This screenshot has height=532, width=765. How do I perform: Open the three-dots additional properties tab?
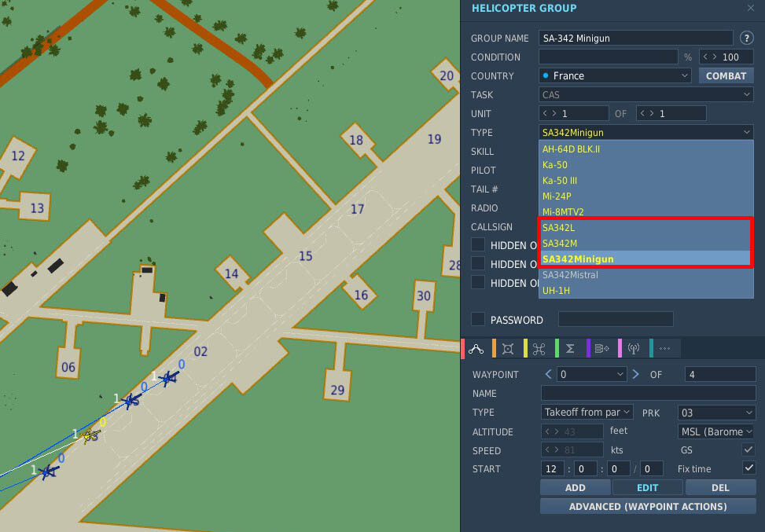pyautogui.click(x=664, y=349)
